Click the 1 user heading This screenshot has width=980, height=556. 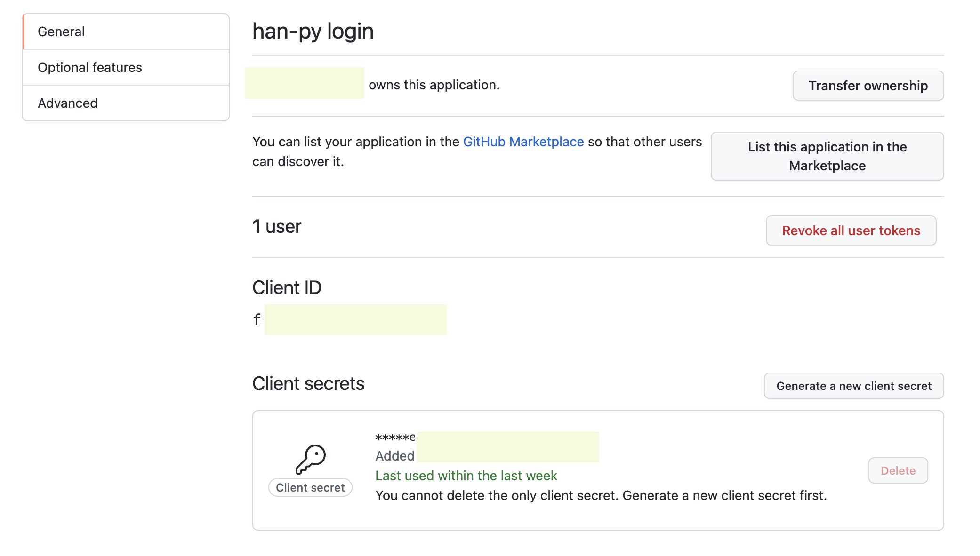pyautogui.click(x=276, y=226)
